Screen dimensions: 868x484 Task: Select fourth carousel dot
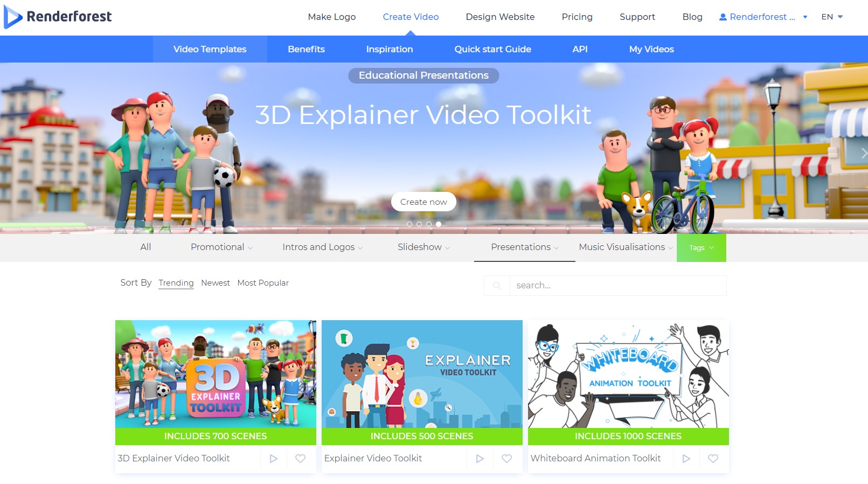pyautogui.click(x=439, y=224)
